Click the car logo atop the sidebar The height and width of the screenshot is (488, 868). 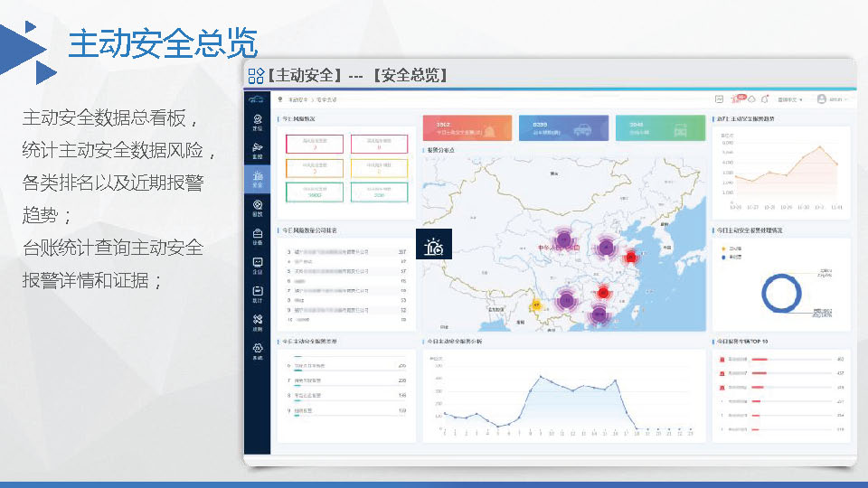tap(256, 99)
